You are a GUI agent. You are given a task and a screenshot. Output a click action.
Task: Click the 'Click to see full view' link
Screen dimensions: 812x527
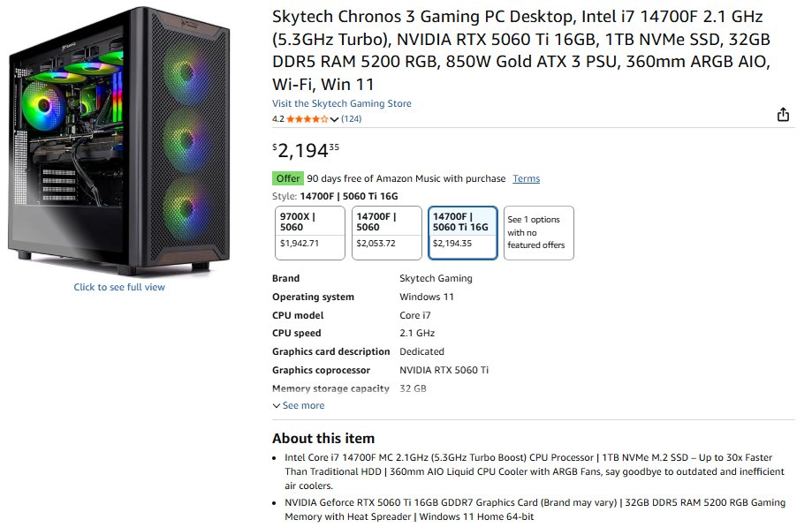click(119, 287)
